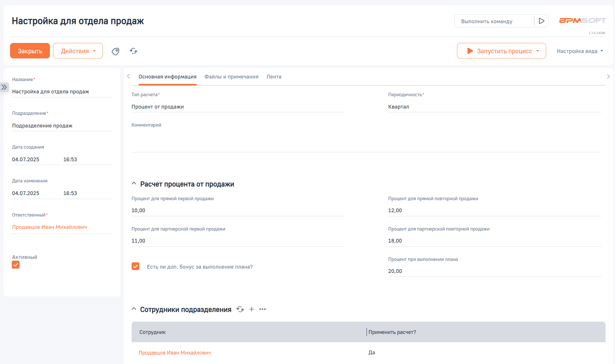Sort by the Сотрудник column header
Screen dimensions: 615x364
pos(153,332)
